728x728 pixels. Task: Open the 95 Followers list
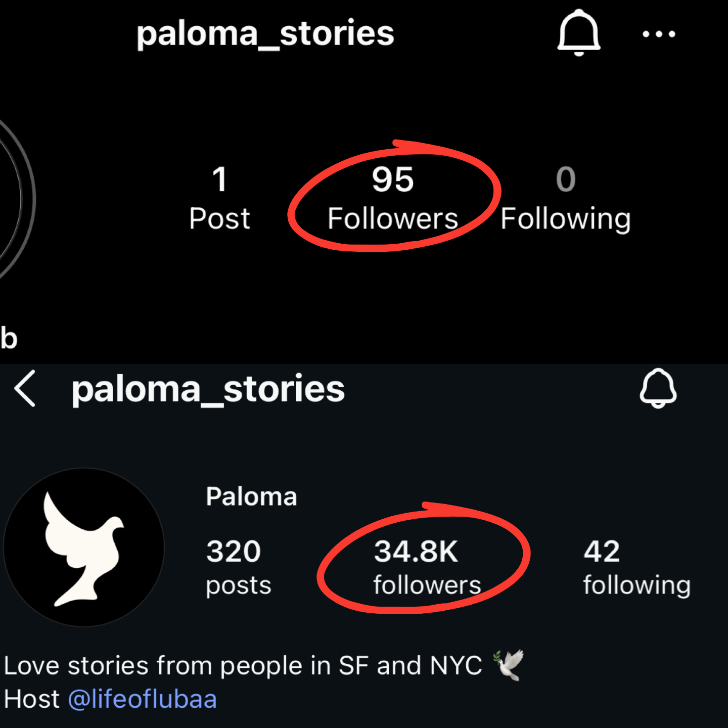pos(393,198)
